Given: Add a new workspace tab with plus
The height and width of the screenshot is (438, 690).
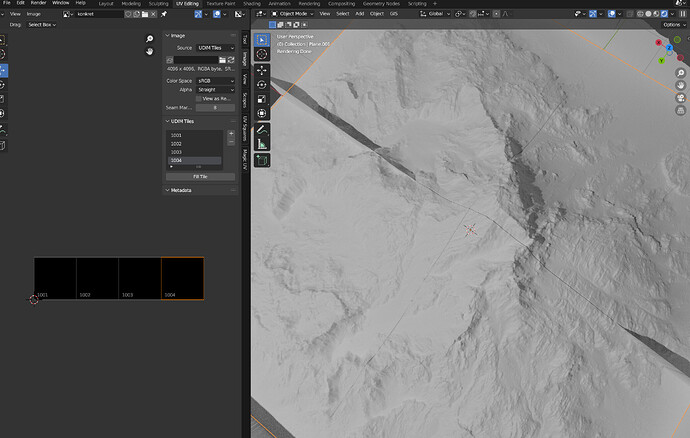Looking at the screenshot, I should pyautogui.click(x=435, y=4).
